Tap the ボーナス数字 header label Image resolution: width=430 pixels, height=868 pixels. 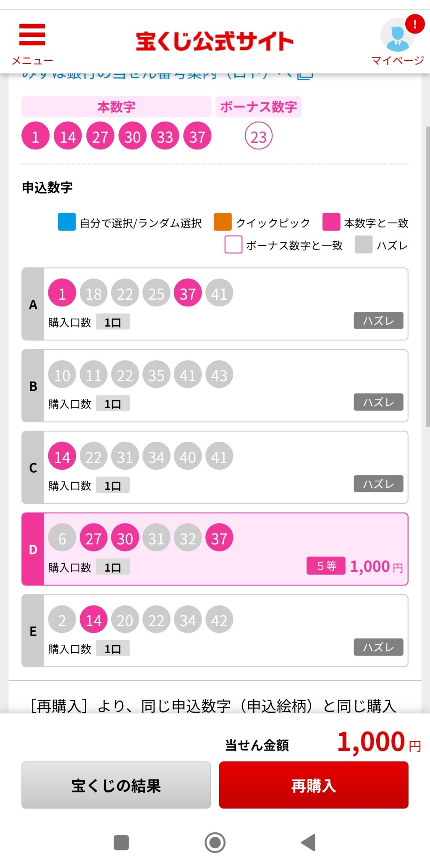click(259, 107)
